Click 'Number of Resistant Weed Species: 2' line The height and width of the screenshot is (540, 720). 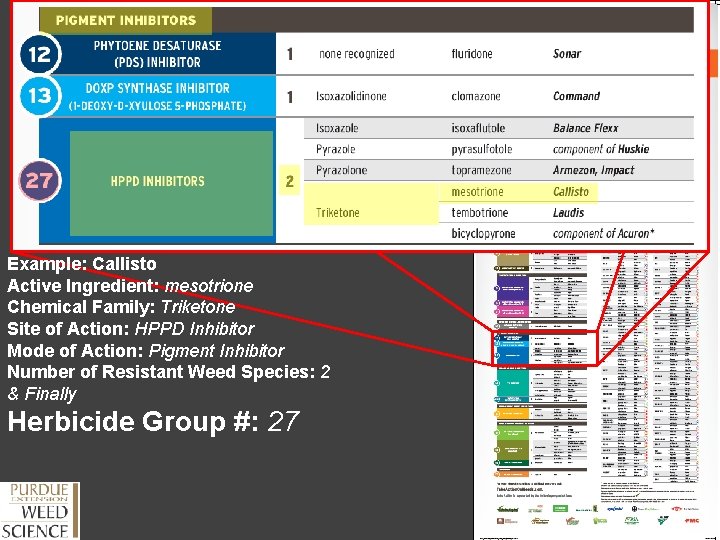pyautogui.click(x=169, y=372)
